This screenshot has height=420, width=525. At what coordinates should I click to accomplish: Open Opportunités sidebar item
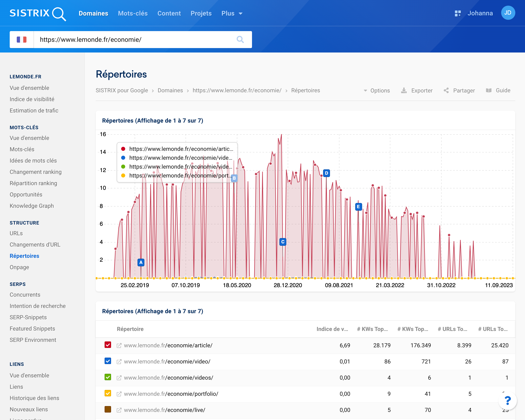26,194
